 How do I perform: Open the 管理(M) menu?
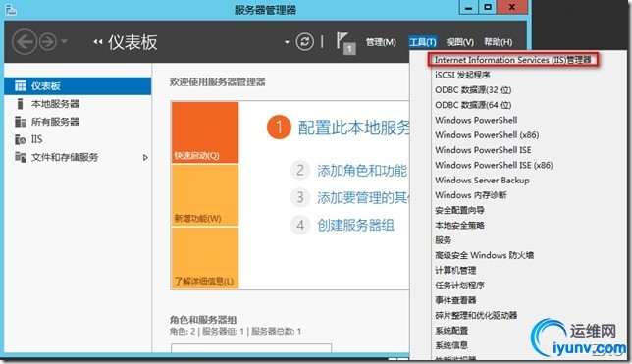381,42
